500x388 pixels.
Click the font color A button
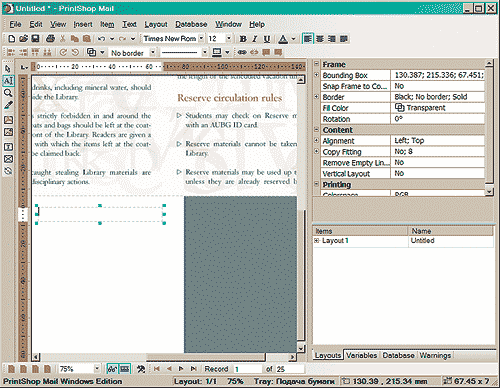pyautogui.click(x=283, y=39)
